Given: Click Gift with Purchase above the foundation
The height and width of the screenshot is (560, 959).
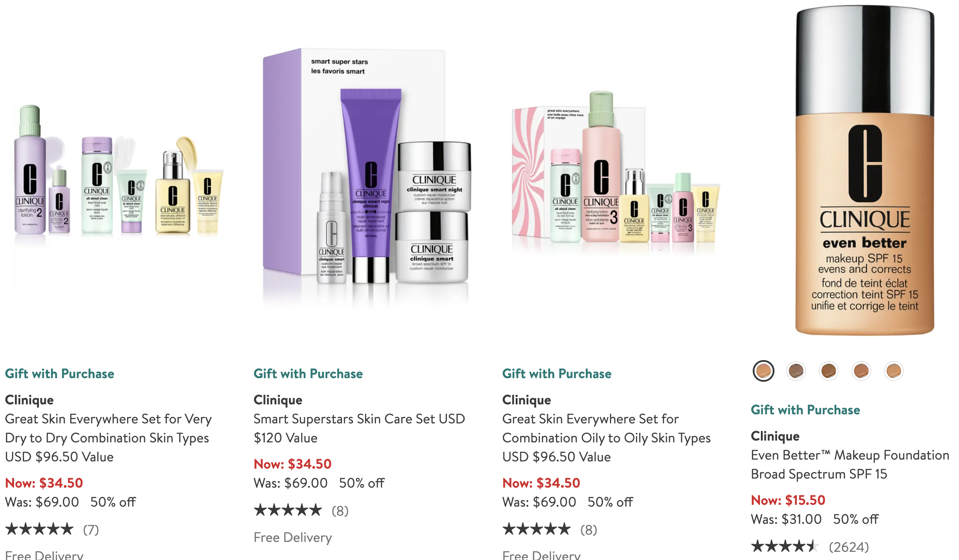Looking at the screenshot, I should coord(805,410).
